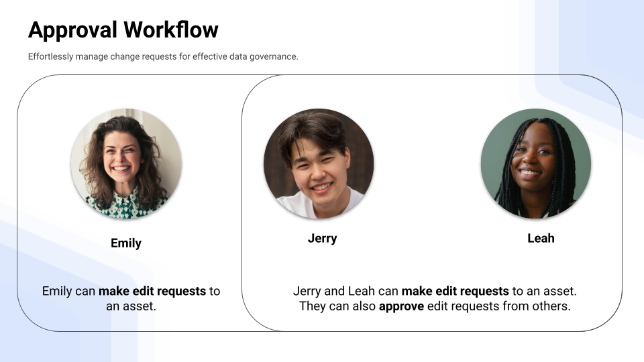
Task: Select the name label Leah
Action: coord(541,238)
